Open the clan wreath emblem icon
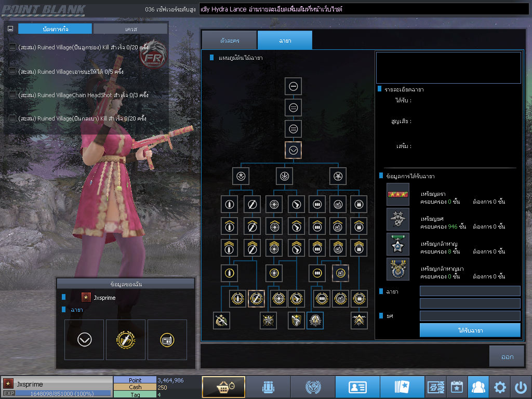The width and height of the screenshot is (532, 399). [313, 387]
